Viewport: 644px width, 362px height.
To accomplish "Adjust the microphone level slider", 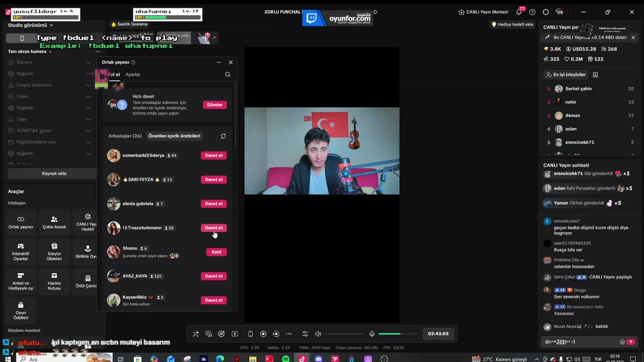I will pos(397,334).
